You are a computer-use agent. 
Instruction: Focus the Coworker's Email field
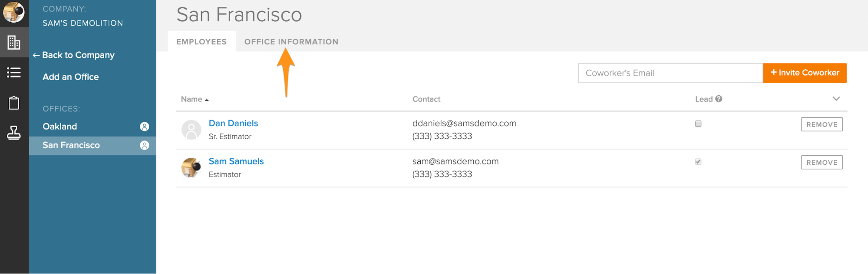670,73
